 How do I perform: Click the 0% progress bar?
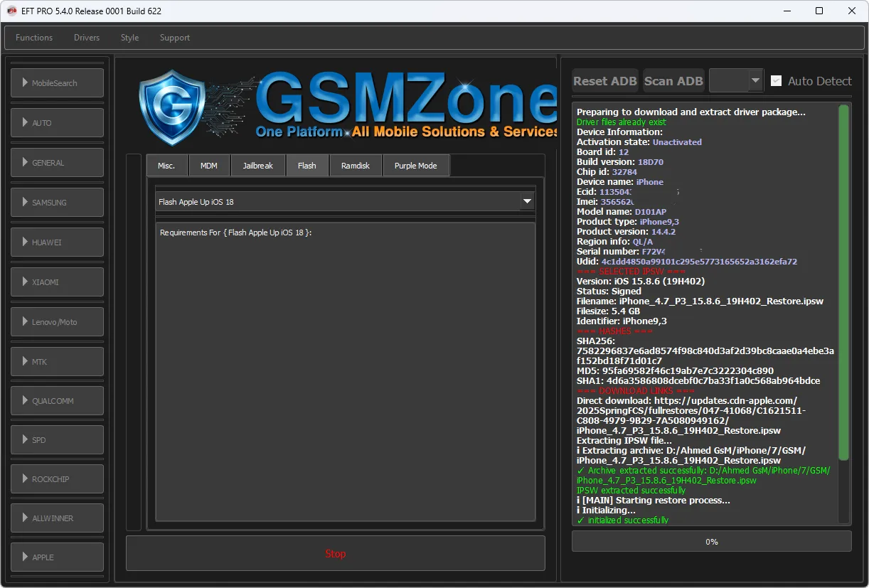point(711,542)
